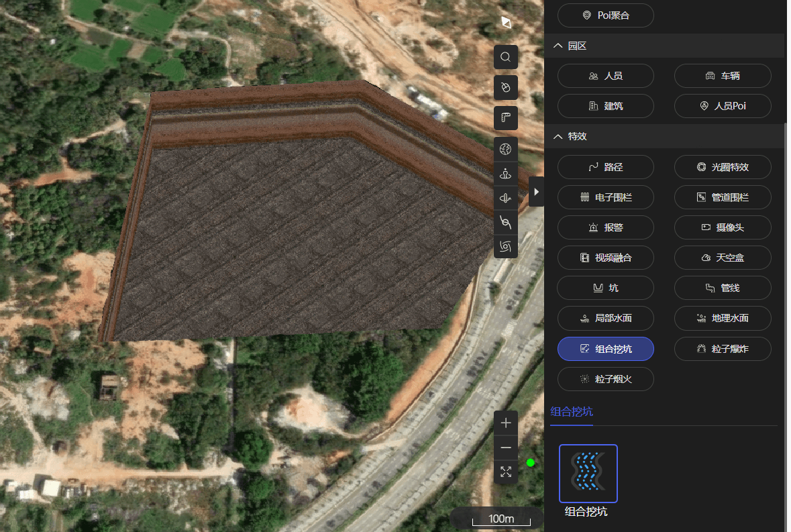
Task: Zoom in with the plus button
Action: (506, 423)
